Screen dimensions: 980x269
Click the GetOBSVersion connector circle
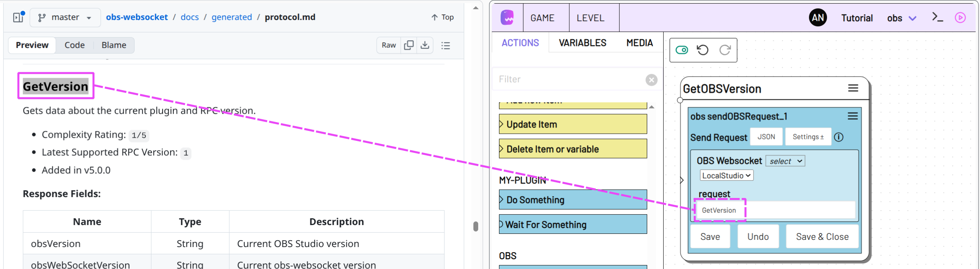point(680,100)
